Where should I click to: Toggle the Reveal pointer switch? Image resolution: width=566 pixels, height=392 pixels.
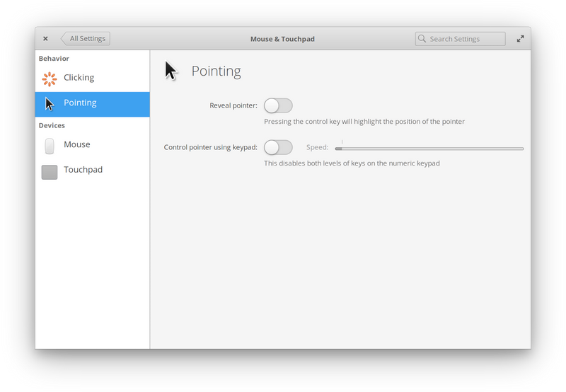click(278, 105)
